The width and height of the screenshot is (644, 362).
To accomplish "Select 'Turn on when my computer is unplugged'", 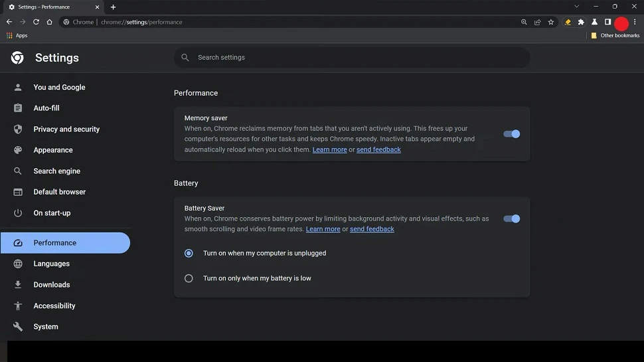I will 189,253.
